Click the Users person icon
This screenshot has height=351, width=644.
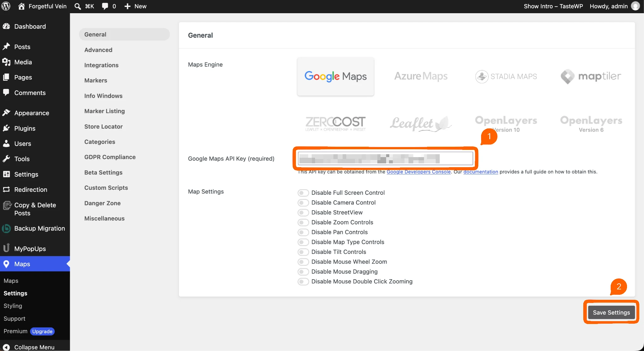point(6,144)
